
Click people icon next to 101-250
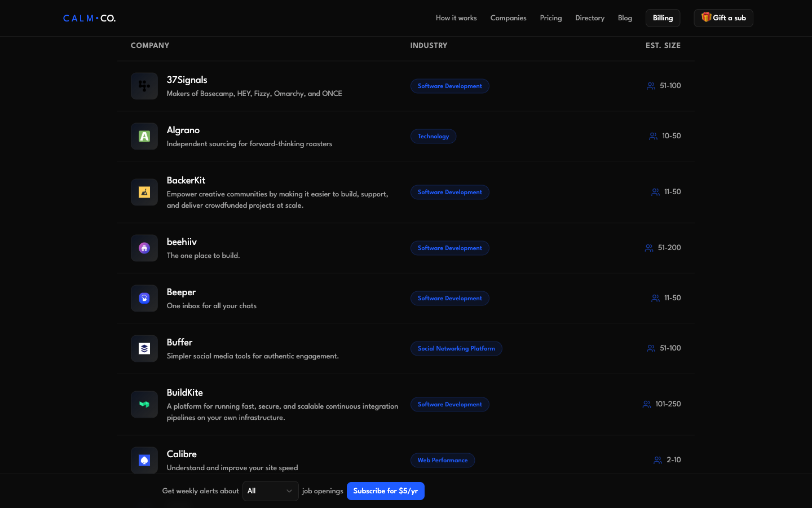pyautogui.click(x=647, y=404)
